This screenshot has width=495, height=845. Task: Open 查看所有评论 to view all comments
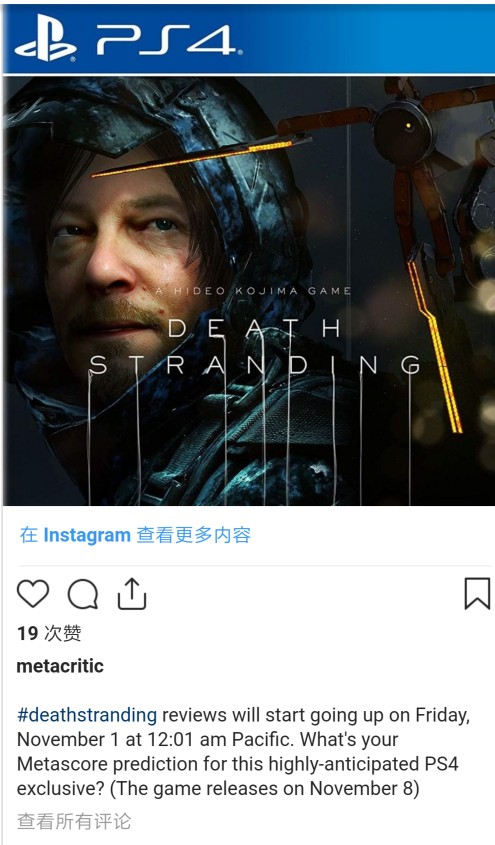[x=74, y=821]
